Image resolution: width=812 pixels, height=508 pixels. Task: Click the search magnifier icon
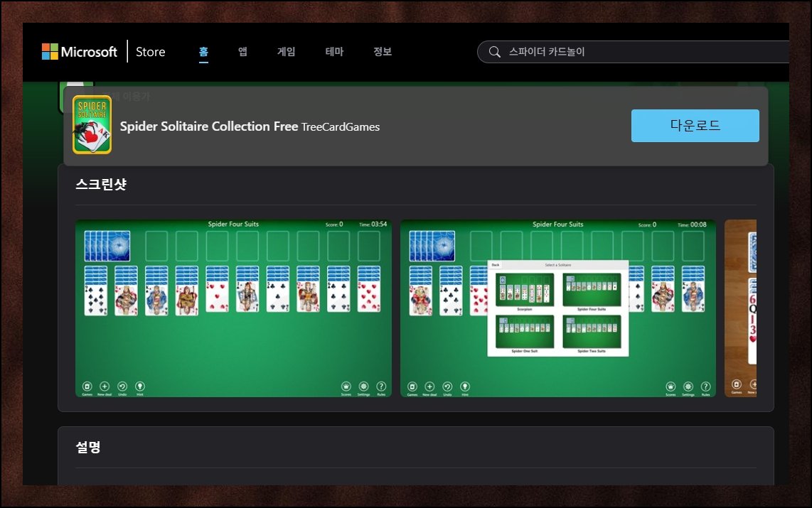click(495, 52)
